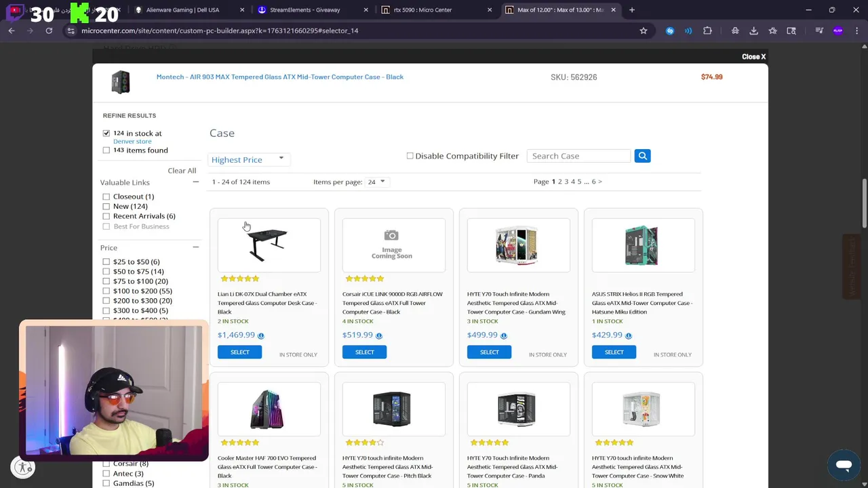Open price info icon next to $429.99
Image resolution: width=868 pixels, height=488 pixels.
point(628,335)
